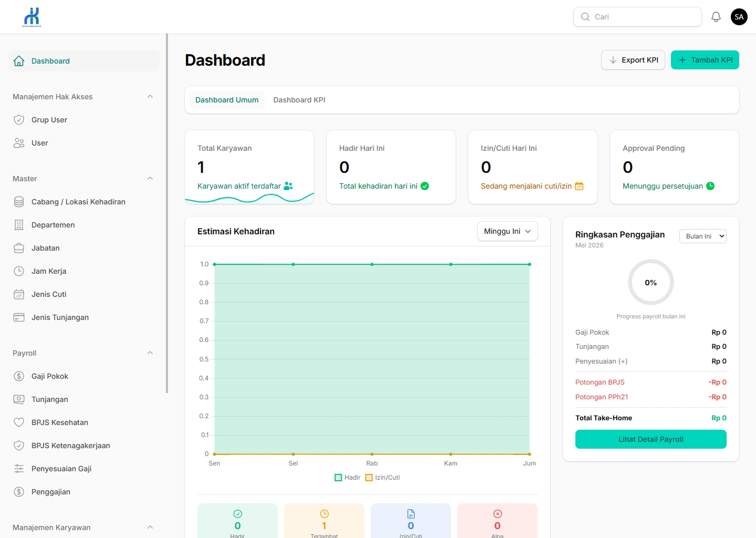Screen dimensions: 756x538
Task: Open the SA user avatar menu
Action: pyautogui.click(x=739, y=17)
